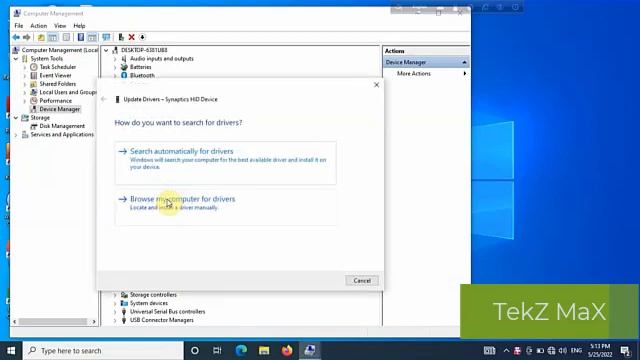Open the Windows Start menu
Viewport: 640px width, 360px height.
(11, 351)
